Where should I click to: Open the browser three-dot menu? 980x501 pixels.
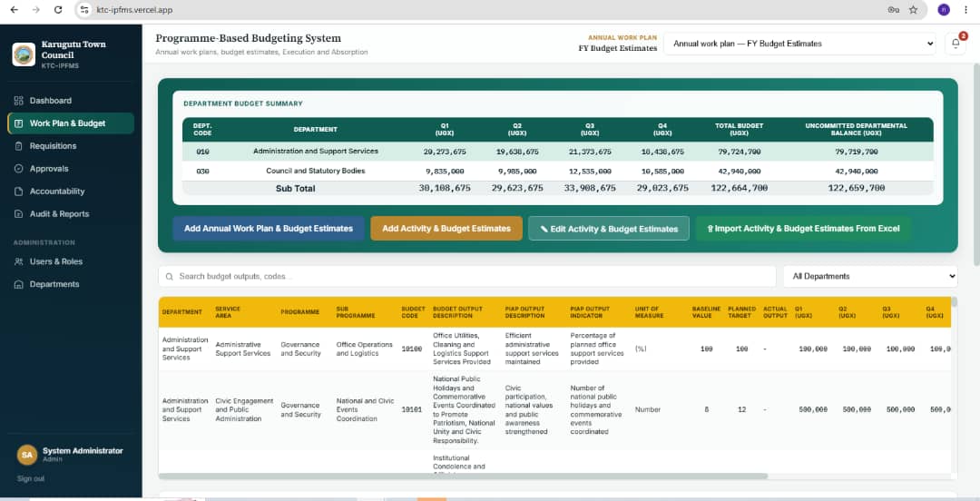click(966, 9)
